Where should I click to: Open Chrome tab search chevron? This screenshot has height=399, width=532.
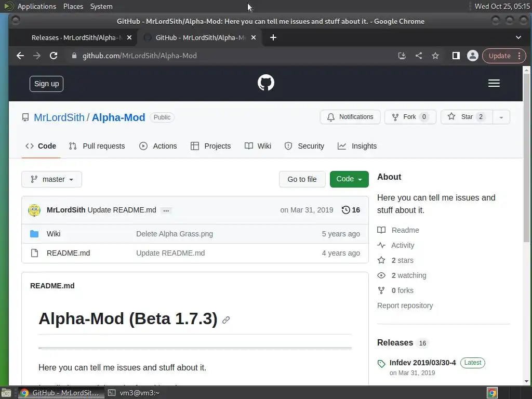pos(518,37)
